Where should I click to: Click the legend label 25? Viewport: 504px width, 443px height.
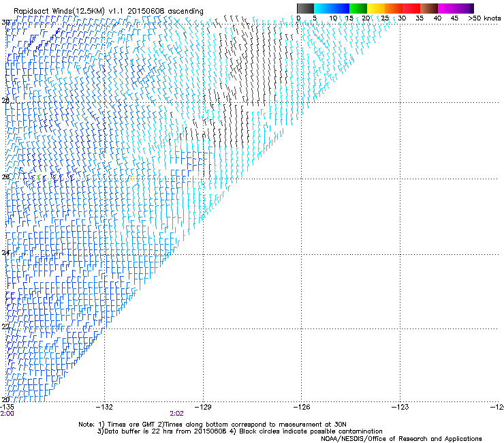(385, 18)
